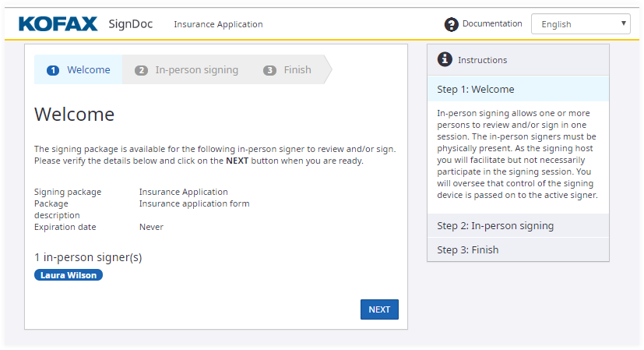Click the step 1 number badge
The image size is (644, 350).
pyautogui.click(x=53, y=70)
